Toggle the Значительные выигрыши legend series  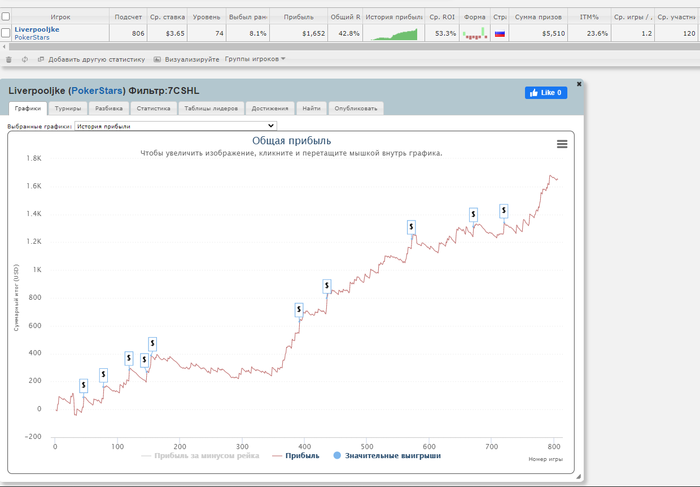pyautogui.click(x=387, y=456)
